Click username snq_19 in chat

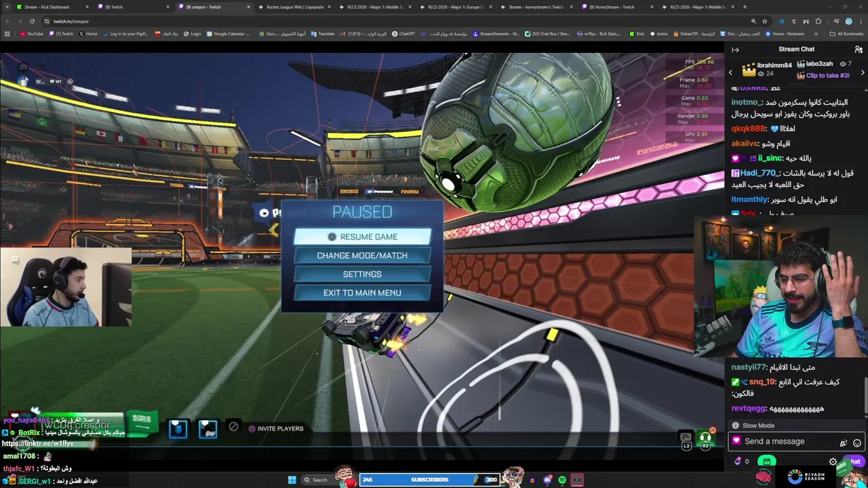click(x=762, y=382)
